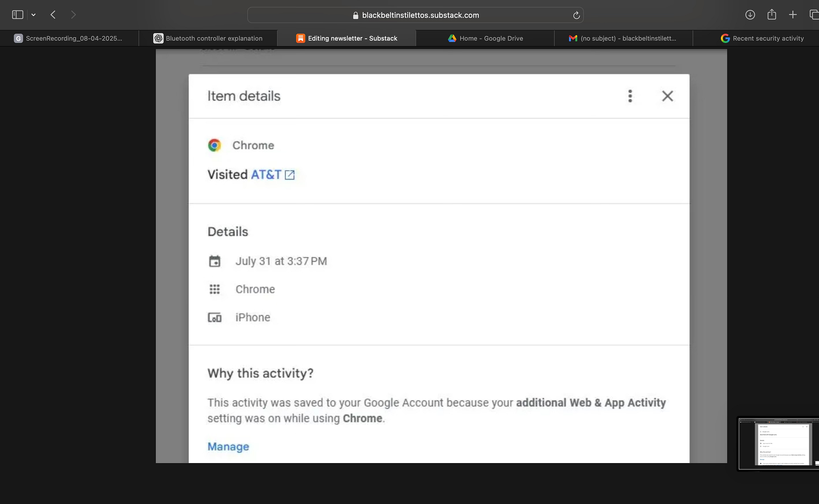Open the Gmail (no subject) tab
The height and width of the screenshot is (504, 819).
tap(623, 38)
